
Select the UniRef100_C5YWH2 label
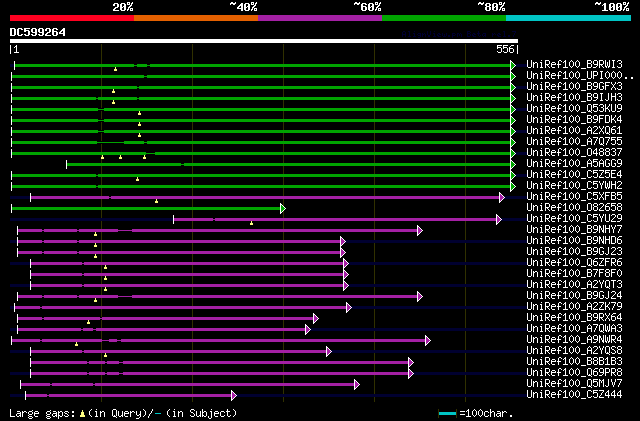coord(574,186)
